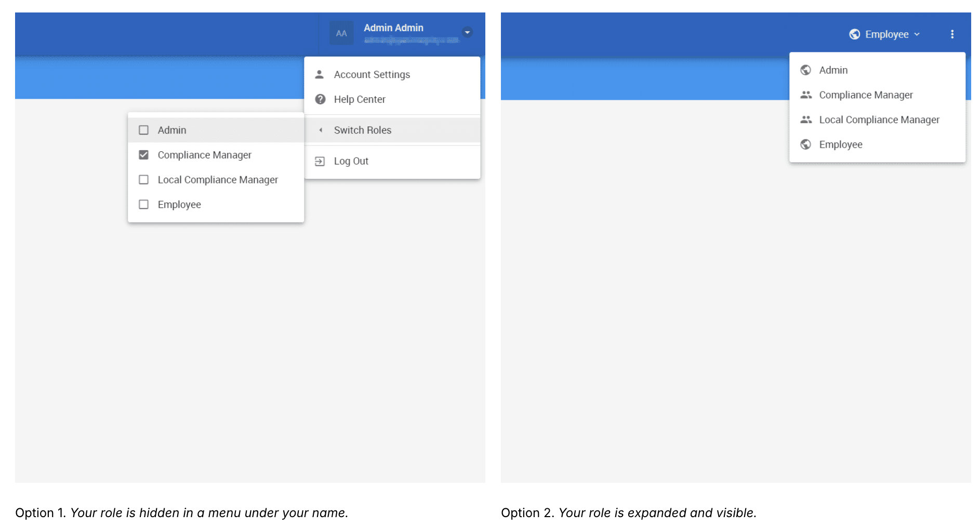Click the person icon beside Account Settings
The width and height of the screenshot is (980, 527).
click(320, 74)
